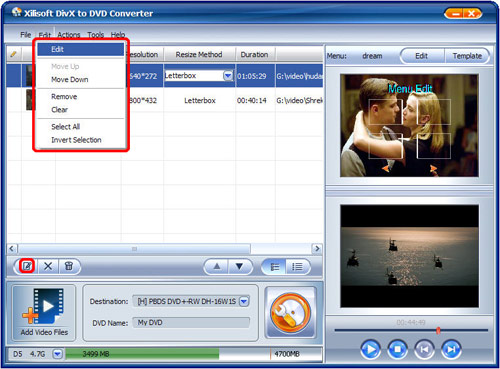The height and width of the screenshot is (369, 500).
Task: Click the green 3499 MB capacity bar
Action: [x=142, y=354]
